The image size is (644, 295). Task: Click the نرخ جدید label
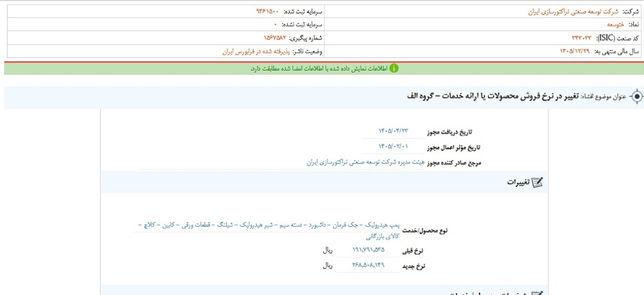[x=413, y=267]
